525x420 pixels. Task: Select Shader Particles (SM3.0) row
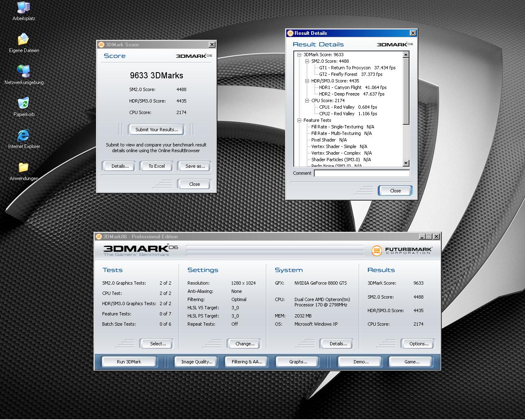point(341,160)
